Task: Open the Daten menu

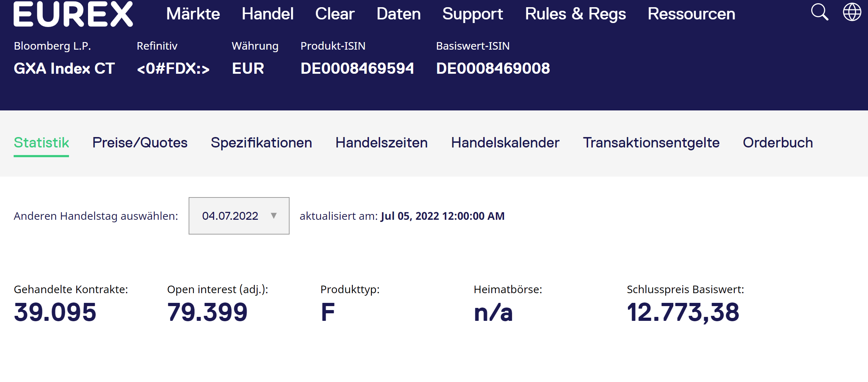Action: (398, 14)
